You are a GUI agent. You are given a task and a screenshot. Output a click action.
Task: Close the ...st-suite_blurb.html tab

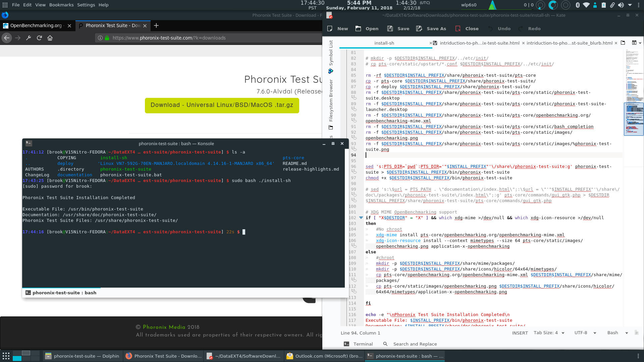(x=616, y=43)
